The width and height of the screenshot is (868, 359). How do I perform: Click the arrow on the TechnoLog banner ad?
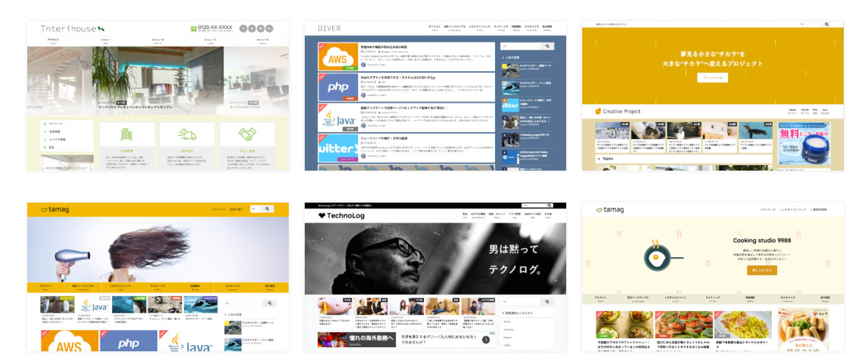click(486, 339)
